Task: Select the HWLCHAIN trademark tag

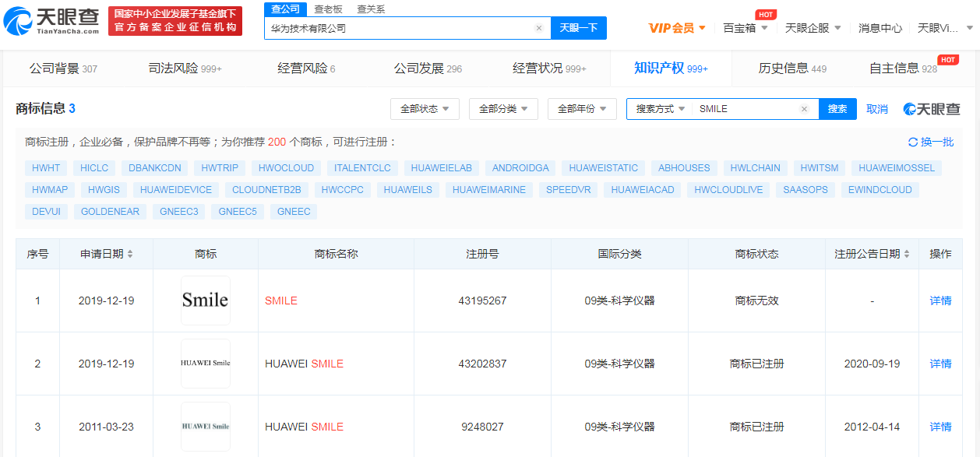Action: pos(756,167)
